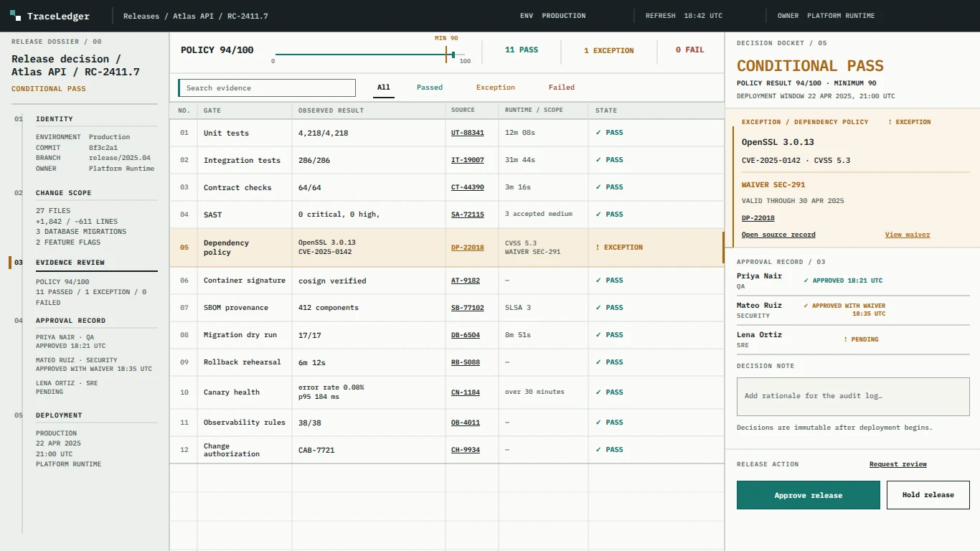
Task: Click the STATE column header
Action: (x=606, y=110)
